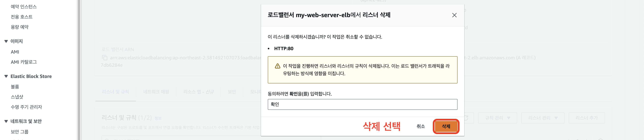
Task: Open 보안 그룹 in sidebar
Action: point(20,132)
